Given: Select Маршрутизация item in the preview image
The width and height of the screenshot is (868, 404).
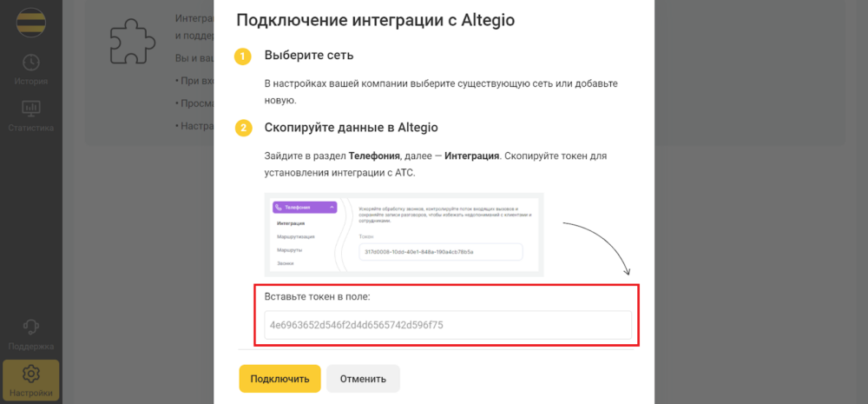Looking at the screenshot, I should pyautogui.click(x=296, y=237).
